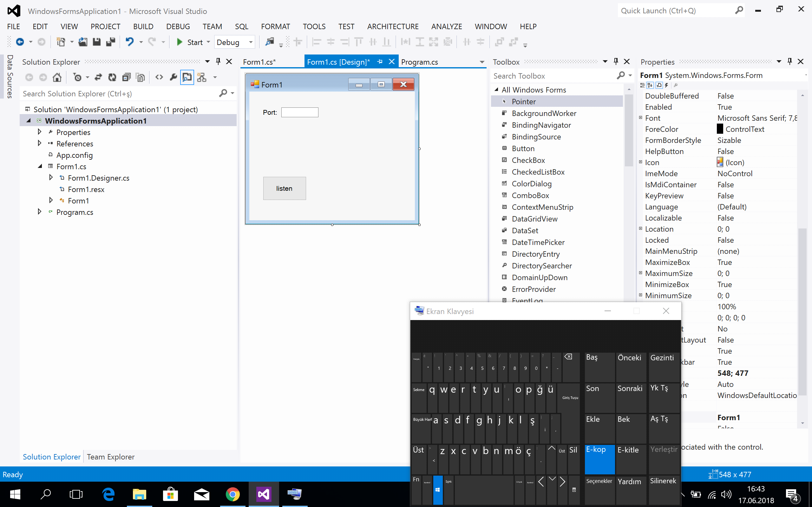Switch to the Program.cs tab
This screenshot has height=507, width=812.
[x=419, y=62]
